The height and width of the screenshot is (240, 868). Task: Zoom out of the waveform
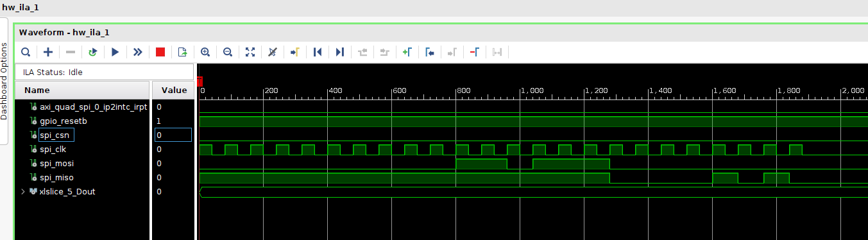tap(228, 52)
